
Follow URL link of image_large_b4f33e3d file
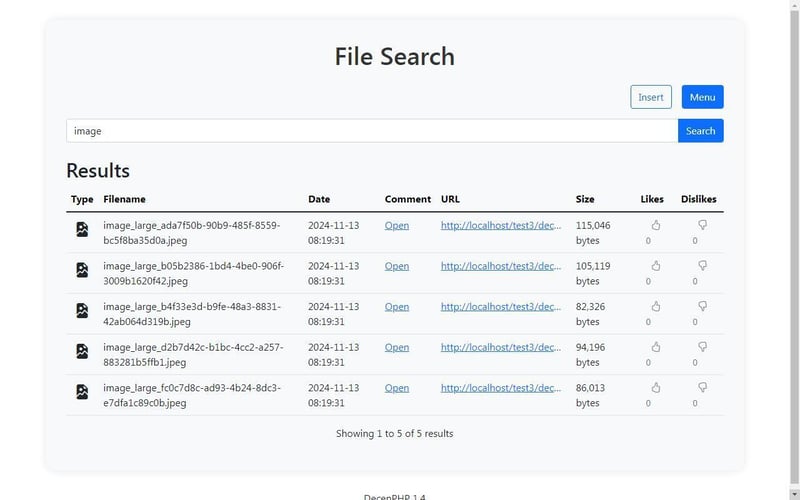click(501, 307)
